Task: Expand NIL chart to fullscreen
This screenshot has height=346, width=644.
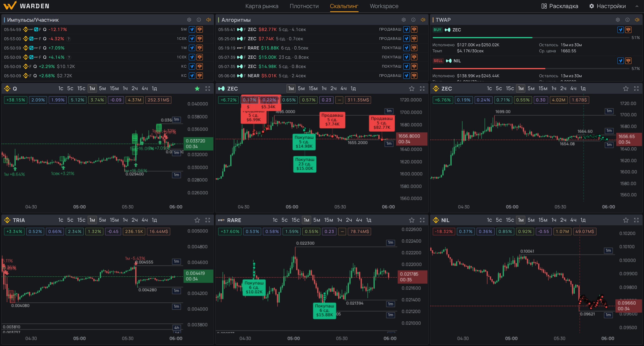Action: pos(636,220)
